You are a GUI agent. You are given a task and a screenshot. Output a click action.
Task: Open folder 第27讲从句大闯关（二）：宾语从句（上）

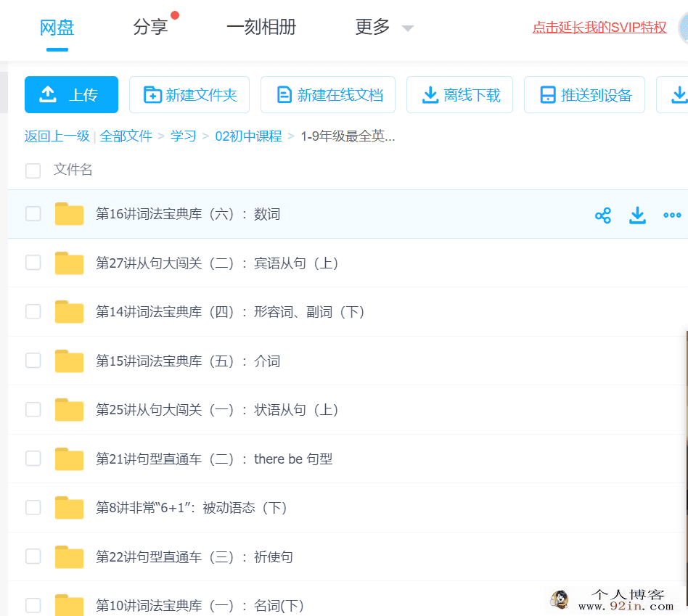point(217,263)
